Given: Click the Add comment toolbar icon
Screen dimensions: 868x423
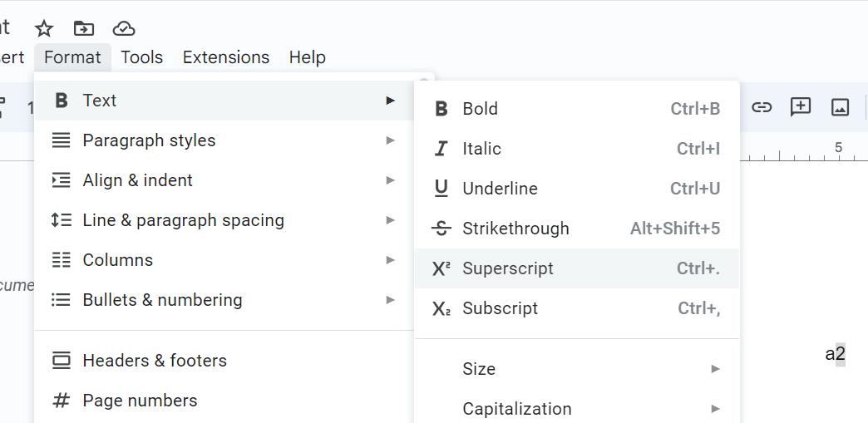Looking at the screenshot, I should pos(801,107).
